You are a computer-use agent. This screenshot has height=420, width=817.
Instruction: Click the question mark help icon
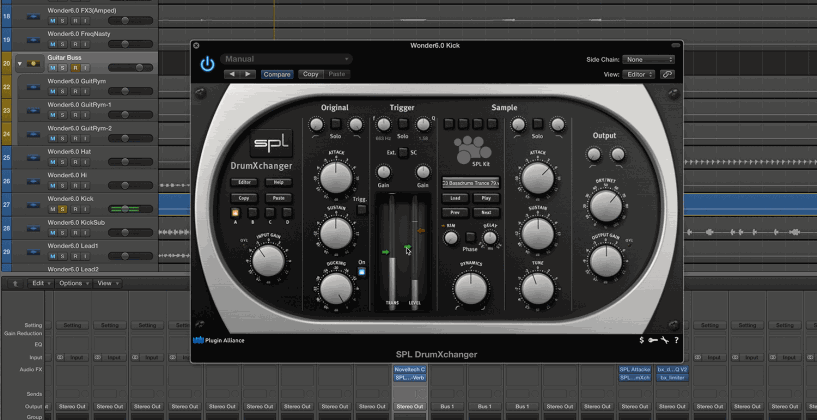click(x=676, y=340)
